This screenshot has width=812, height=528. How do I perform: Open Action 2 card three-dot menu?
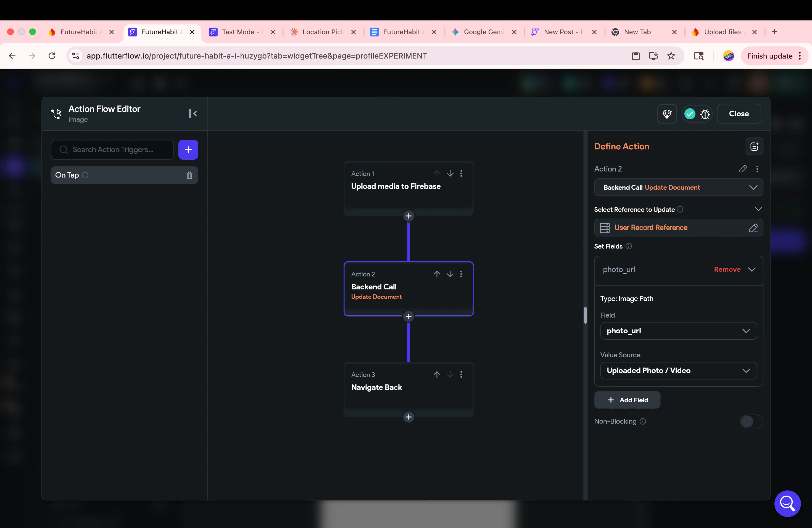[x=461, y=274]
